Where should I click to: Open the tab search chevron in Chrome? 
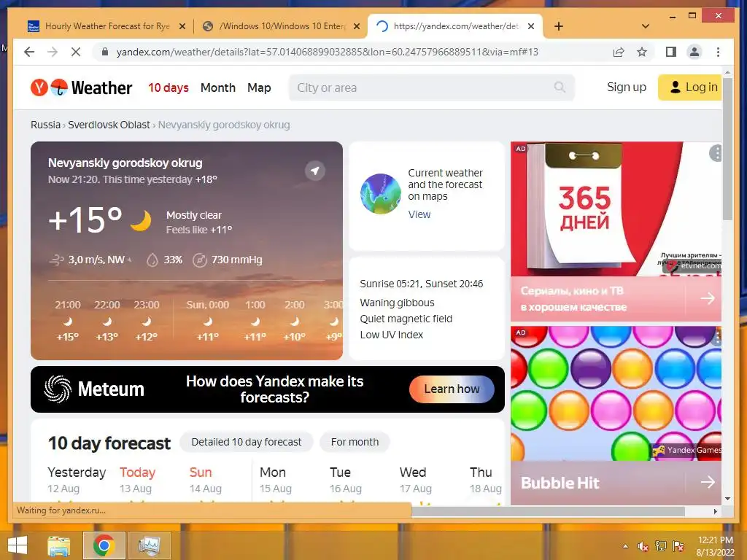tap(646, 26)
